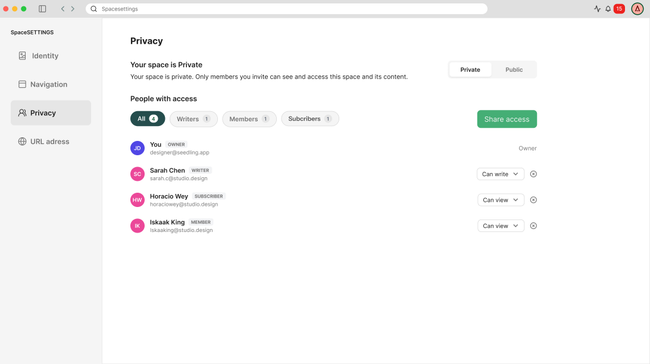Open Iskaak King's Can view dropdown
The width and height of the screenshot is (650, 364).
point(500,226)
